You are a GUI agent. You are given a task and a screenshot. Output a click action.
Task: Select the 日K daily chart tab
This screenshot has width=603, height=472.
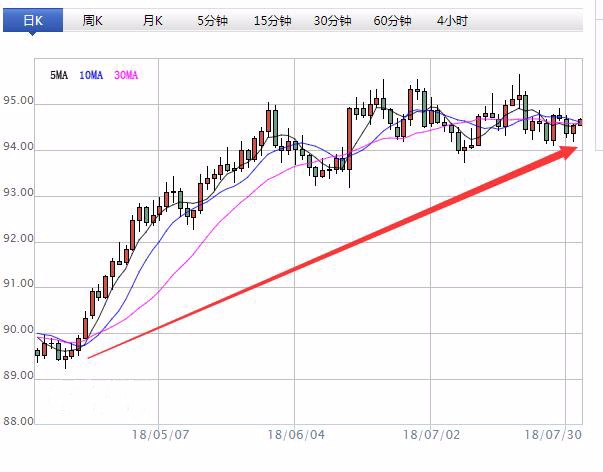(33, 20)
